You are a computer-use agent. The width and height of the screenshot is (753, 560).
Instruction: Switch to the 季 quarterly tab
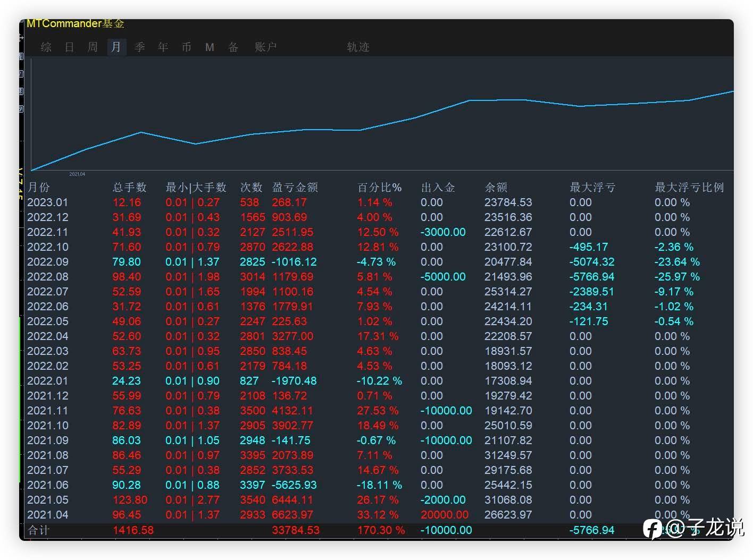click(x=140, y=47)
